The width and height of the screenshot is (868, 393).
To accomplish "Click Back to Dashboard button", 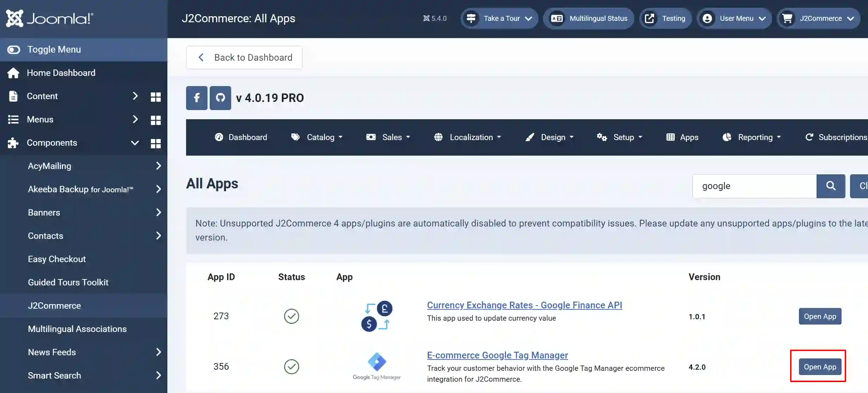I will (x=244, y=58).
